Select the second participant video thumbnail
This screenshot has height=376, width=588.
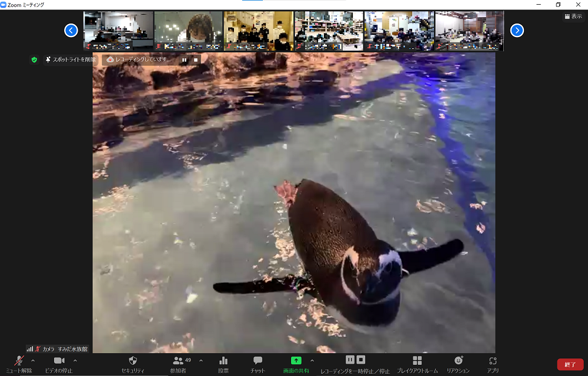188,31
